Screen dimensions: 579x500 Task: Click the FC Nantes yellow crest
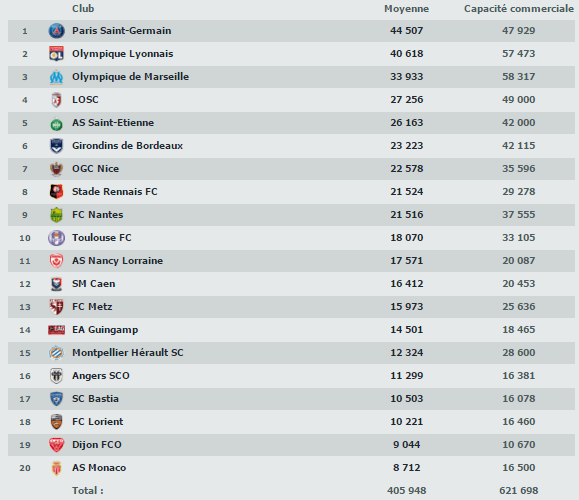coord(56,215)
